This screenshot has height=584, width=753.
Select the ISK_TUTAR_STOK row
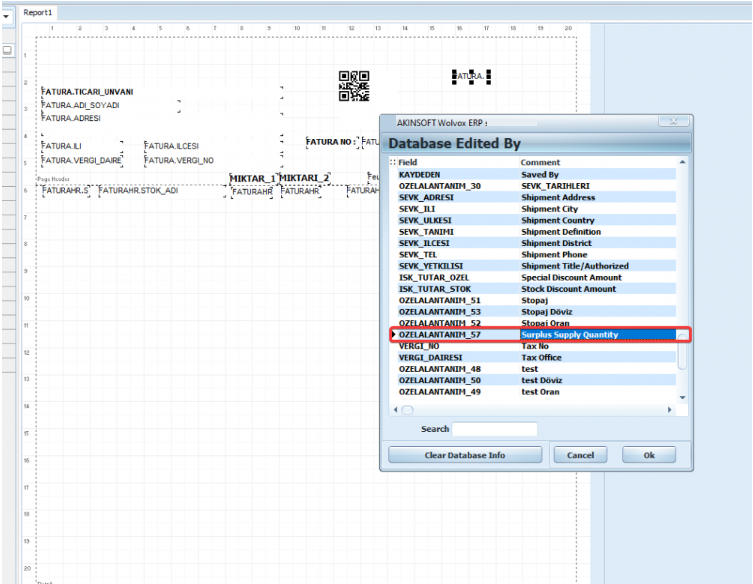[x=537, y=289]
